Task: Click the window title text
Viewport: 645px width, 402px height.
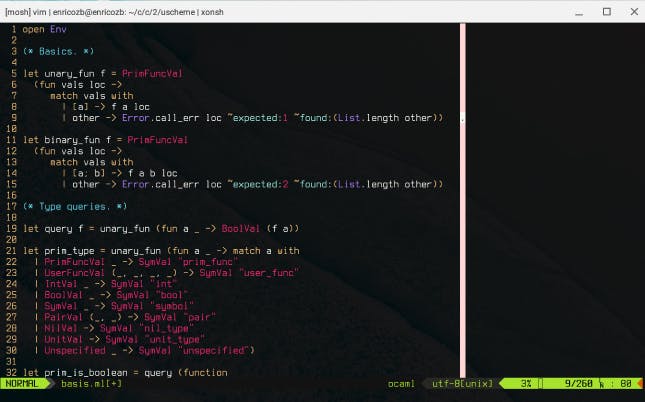Action: [114, 12]
